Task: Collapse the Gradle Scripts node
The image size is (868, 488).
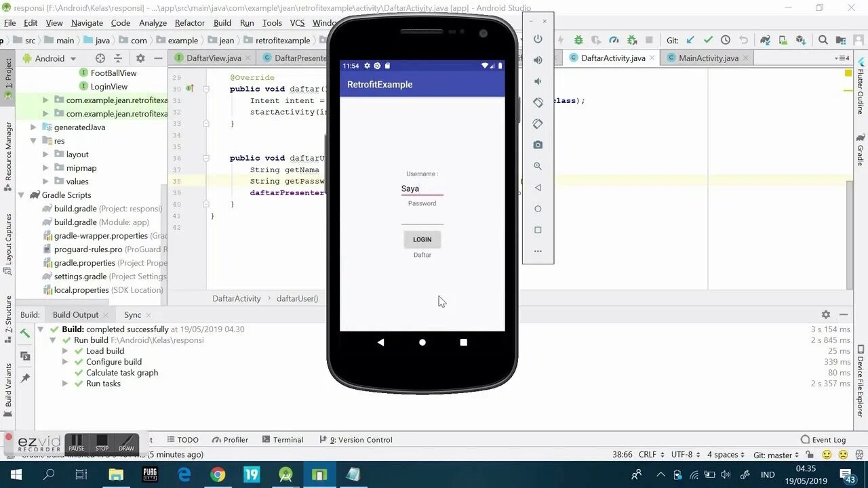Action: click(21, 195)
